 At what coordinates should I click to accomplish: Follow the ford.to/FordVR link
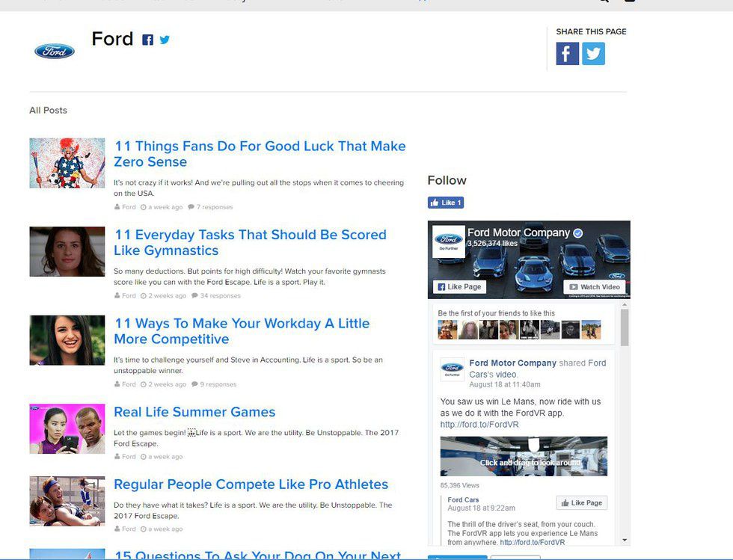click(x=479, y=425)
